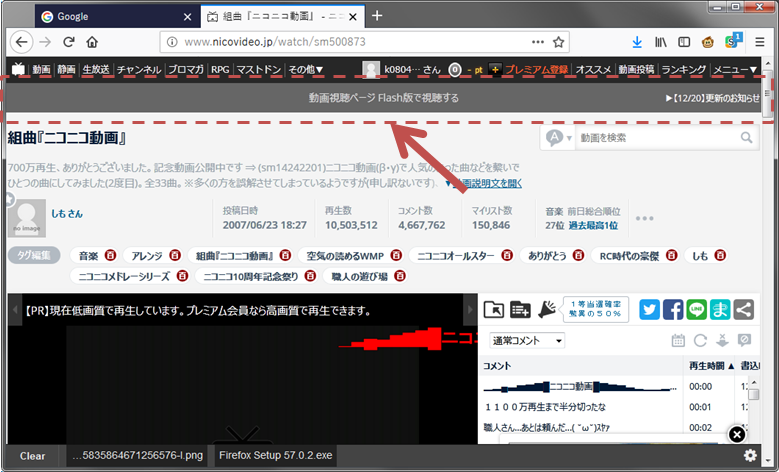Open the ブロマガ menu item
The width and height of the screenshot is (779, 472).
pos(186,70)
